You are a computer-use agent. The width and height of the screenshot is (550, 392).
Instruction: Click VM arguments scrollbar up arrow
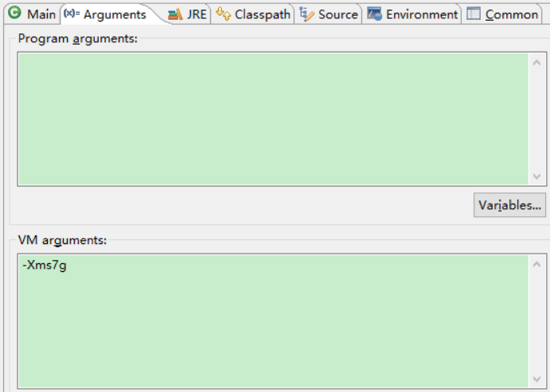[x=536, y=265]
